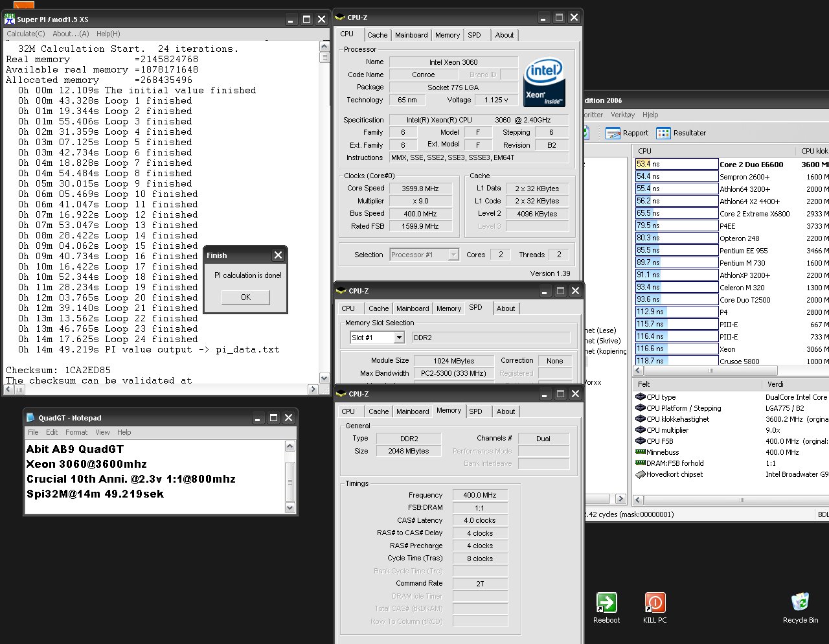Image resolution: width=829 pixels, height=644 pixels.
Task: Select the DRAM:FSB forhold row icon
Action: (x=640, y=463)
